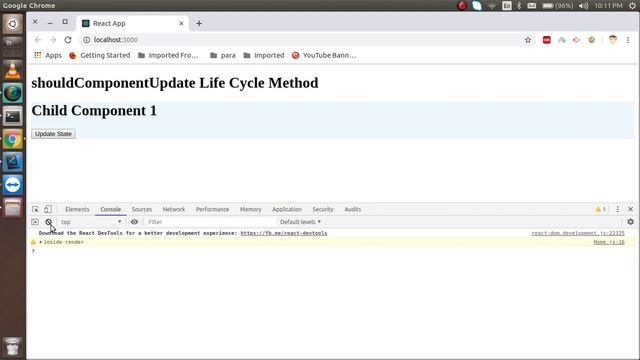640x360 pixels.
Task: Click the grey cloud extension icon
Action: tap(562, 40)
